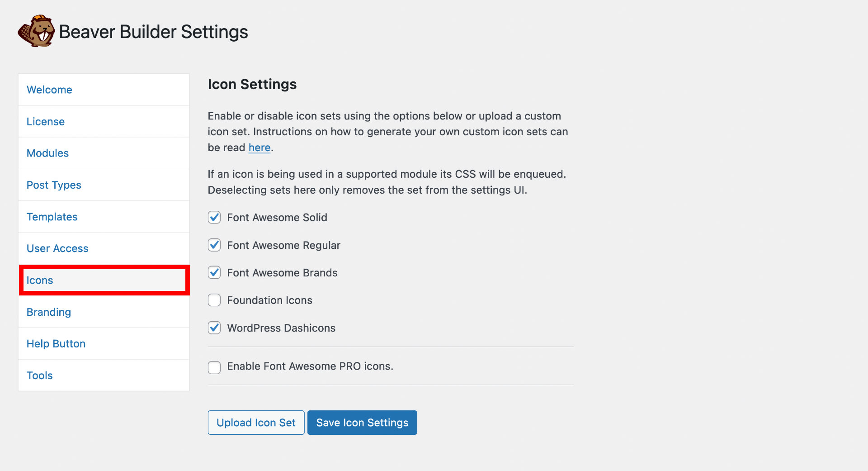Open the custom icon set instructions link
868x471 pixels.
click(x=259, y=147)
